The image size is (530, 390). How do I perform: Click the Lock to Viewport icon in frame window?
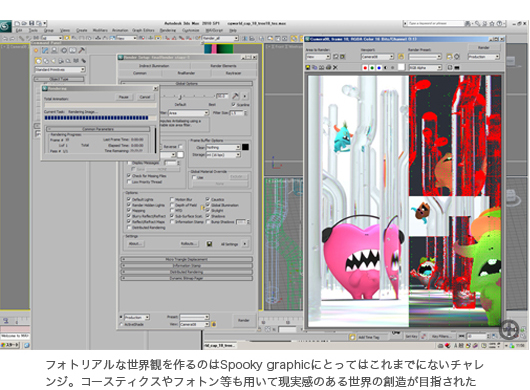[401, 56]
